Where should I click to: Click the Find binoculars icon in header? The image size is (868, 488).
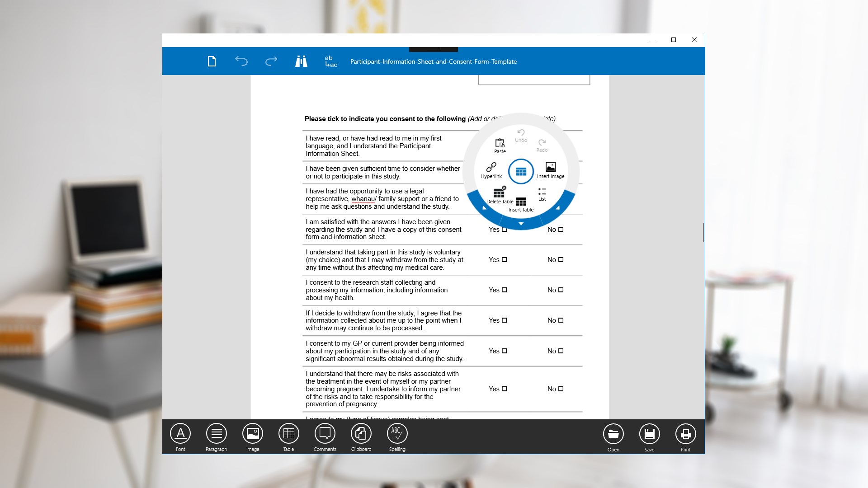(x=301, y=61)
